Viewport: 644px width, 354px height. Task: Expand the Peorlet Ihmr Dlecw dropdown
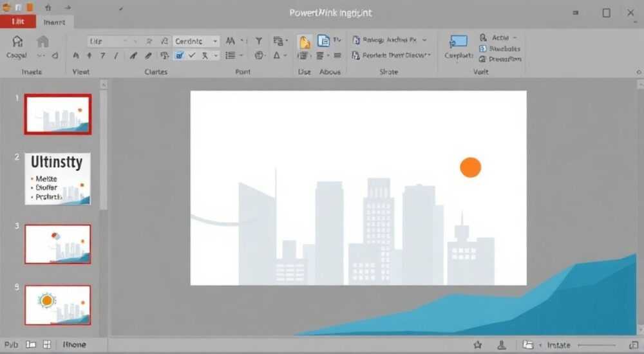tap(429, 55)
